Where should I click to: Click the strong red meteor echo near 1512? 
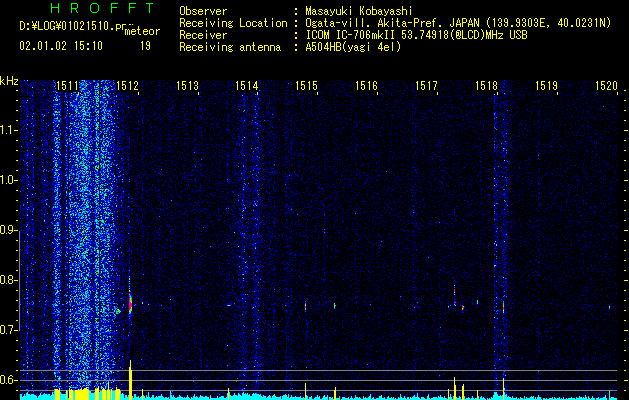130,303
